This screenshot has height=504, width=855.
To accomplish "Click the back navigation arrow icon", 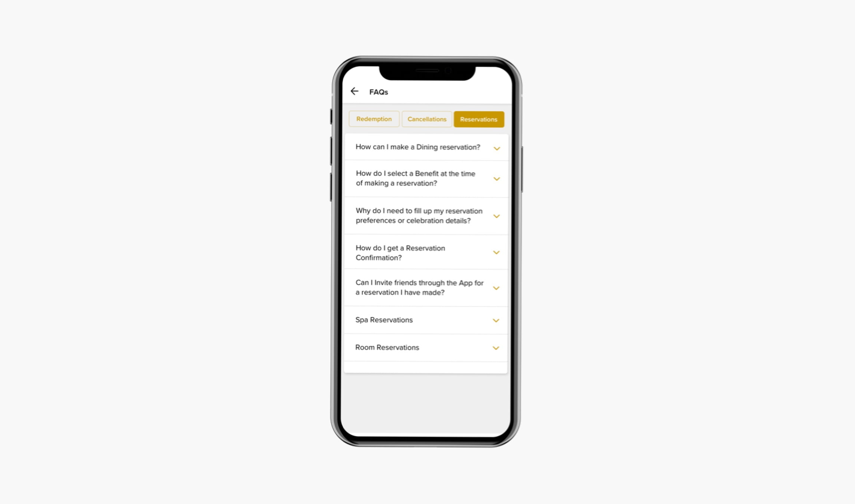I will coord(356,90).
